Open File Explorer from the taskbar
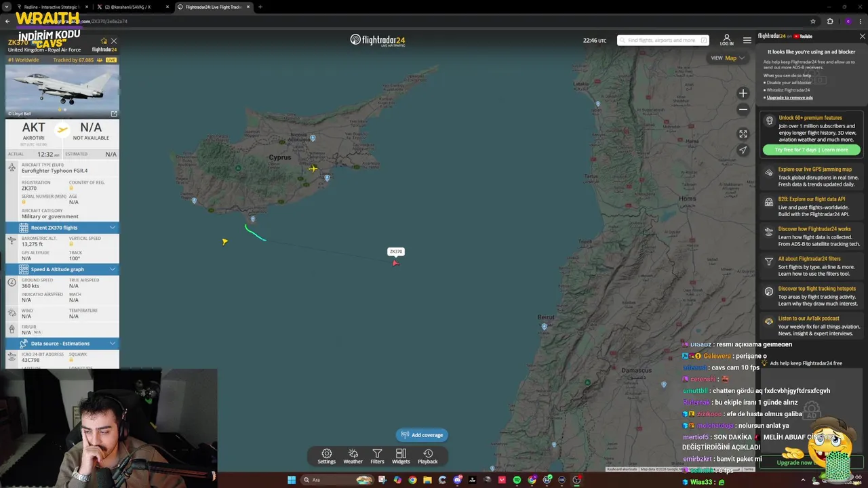This screenshot has width=868, height=488. pyautogui.click(x=428, y=480)
